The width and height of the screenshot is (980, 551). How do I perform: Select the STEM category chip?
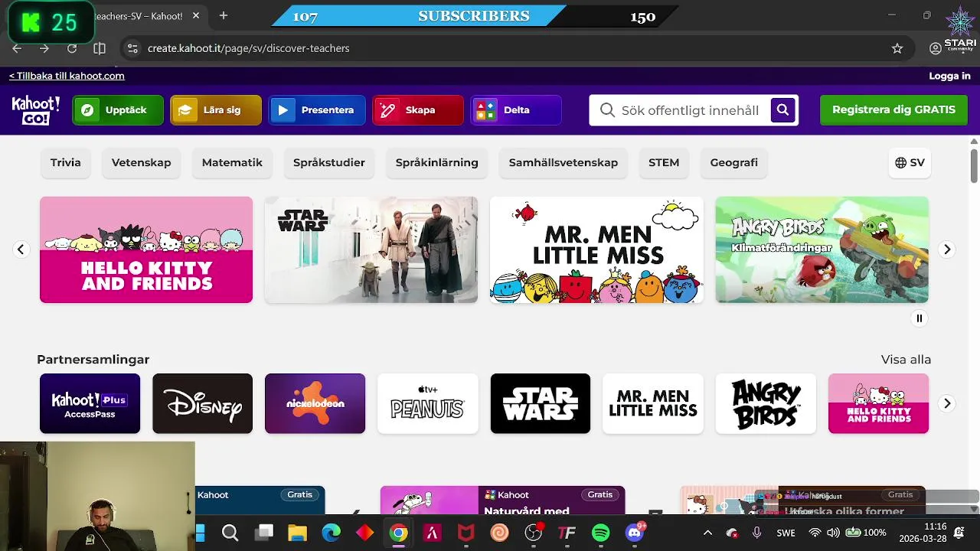pyautogui.click(x=664, y=162)
